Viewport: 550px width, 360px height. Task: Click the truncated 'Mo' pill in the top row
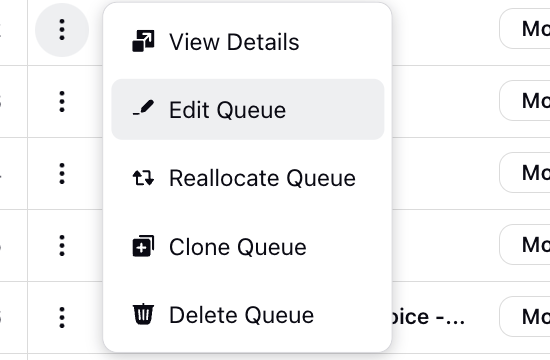click(x=525, y=29)
